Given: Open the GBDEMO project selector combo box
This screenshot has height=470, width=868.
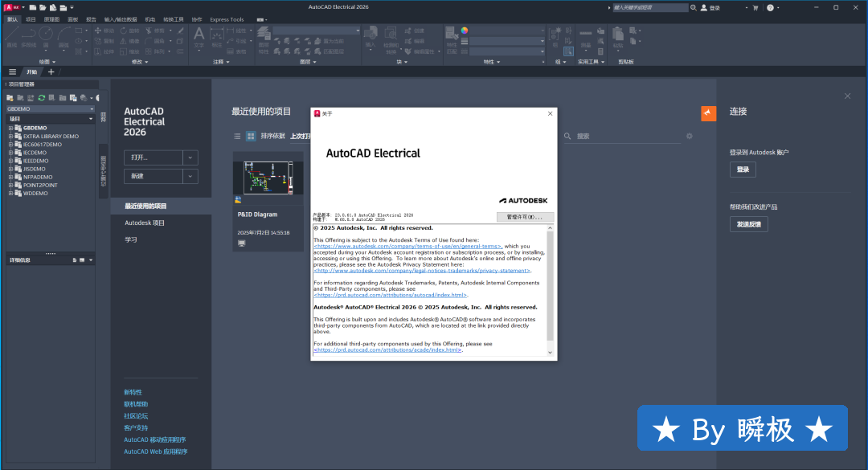Looking at the screenshot, I should [50, 108].
